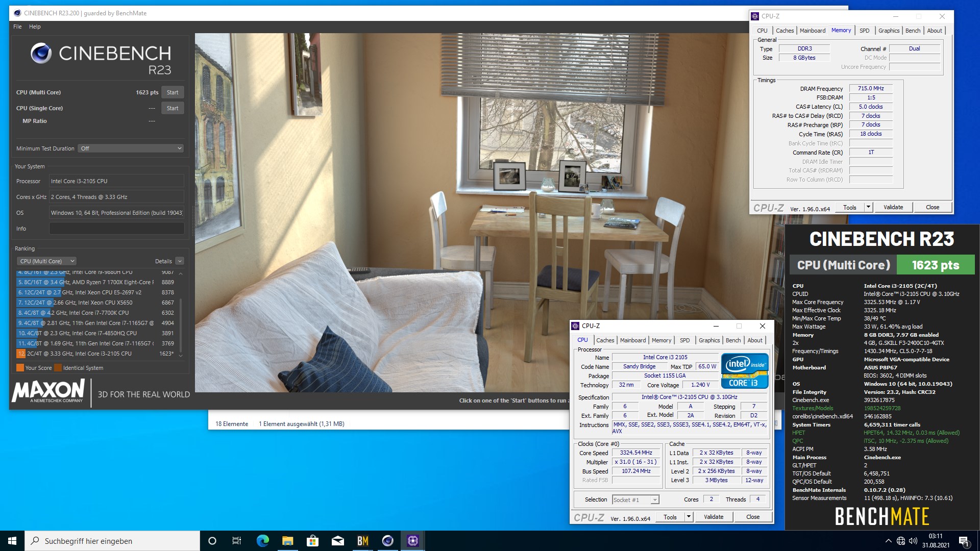Switch to Caches tab in upper CPU-Z
This screenshot has height=551, width=980.
[785, 31]
